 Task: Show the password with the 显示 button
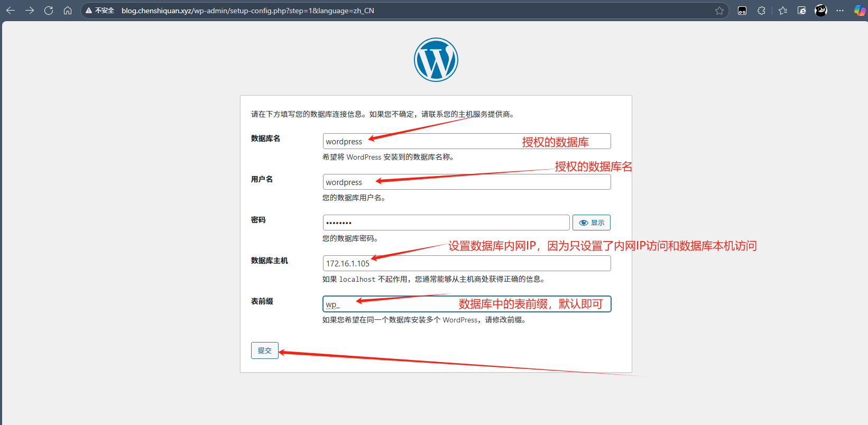pos(592,223)
